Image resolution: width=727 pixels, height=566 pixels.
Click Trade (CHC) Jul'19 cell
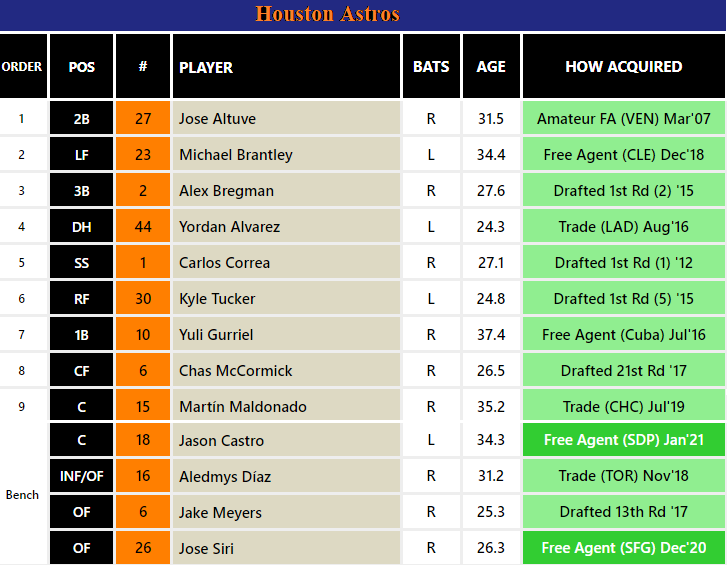[x=623, y=407]
